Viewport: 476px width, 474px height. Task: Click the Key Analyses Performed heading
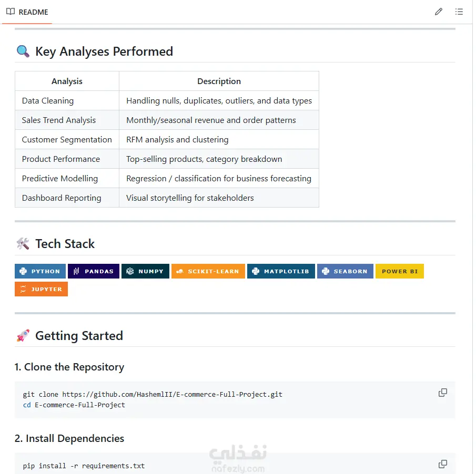tap(104, 51)
